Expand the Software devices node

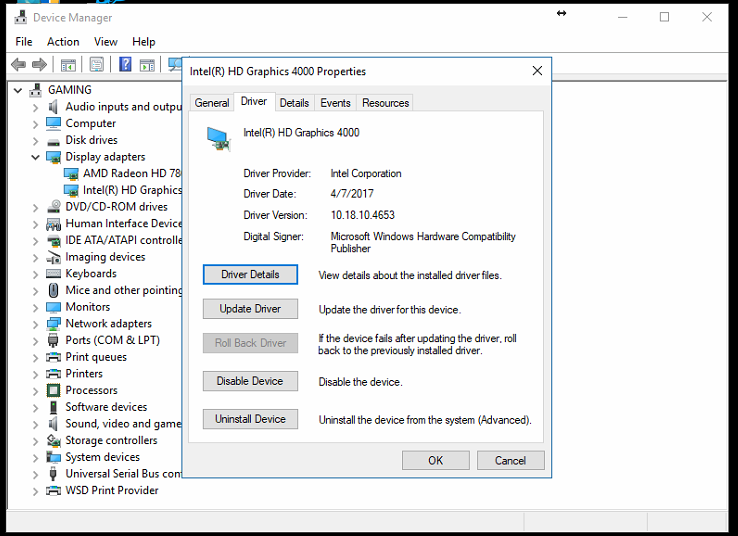click(36, 408)
